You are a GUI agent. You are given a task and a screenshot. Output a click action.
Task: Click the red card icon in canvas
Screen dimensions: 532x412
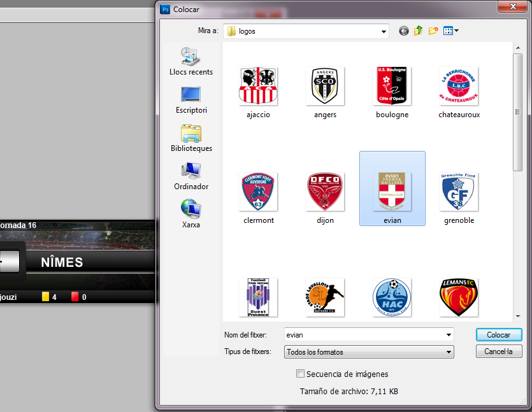coord(75,297)
